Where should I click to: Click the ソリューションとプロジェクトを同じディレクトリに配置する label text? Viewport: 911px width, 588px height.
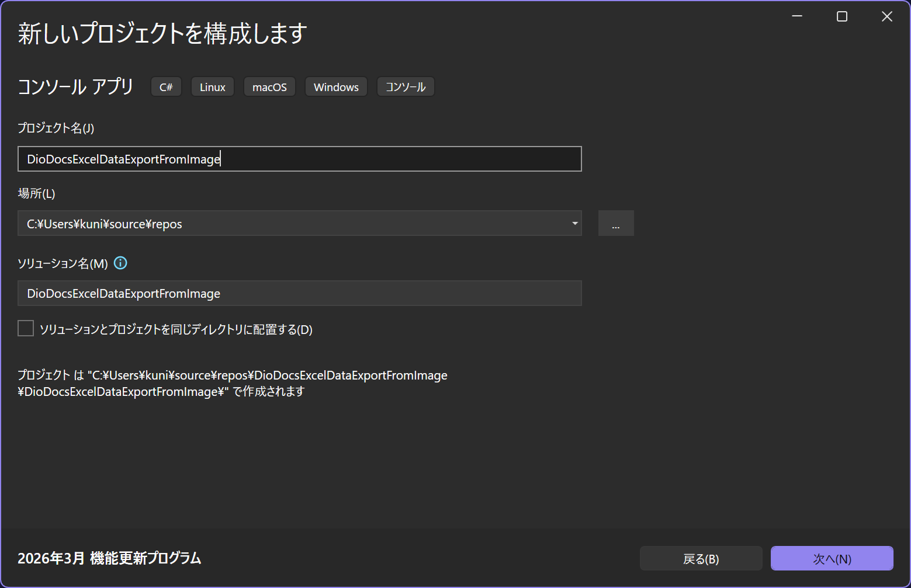pyautogui.click(x=176, y=330)
